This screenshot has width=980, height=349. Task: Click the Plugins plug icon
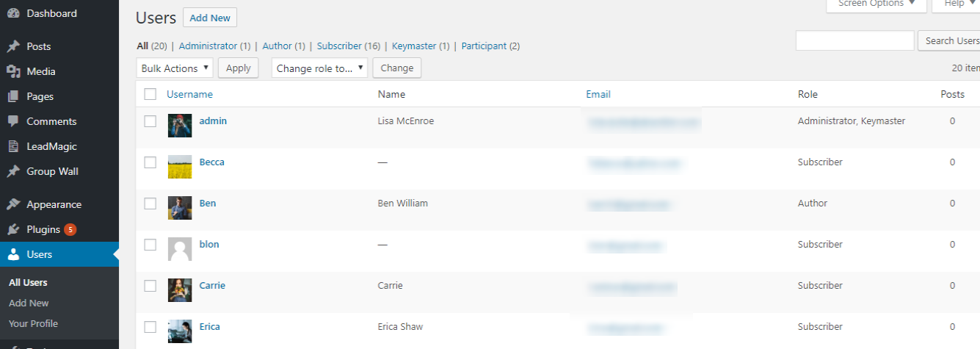[x=13, y=229]
